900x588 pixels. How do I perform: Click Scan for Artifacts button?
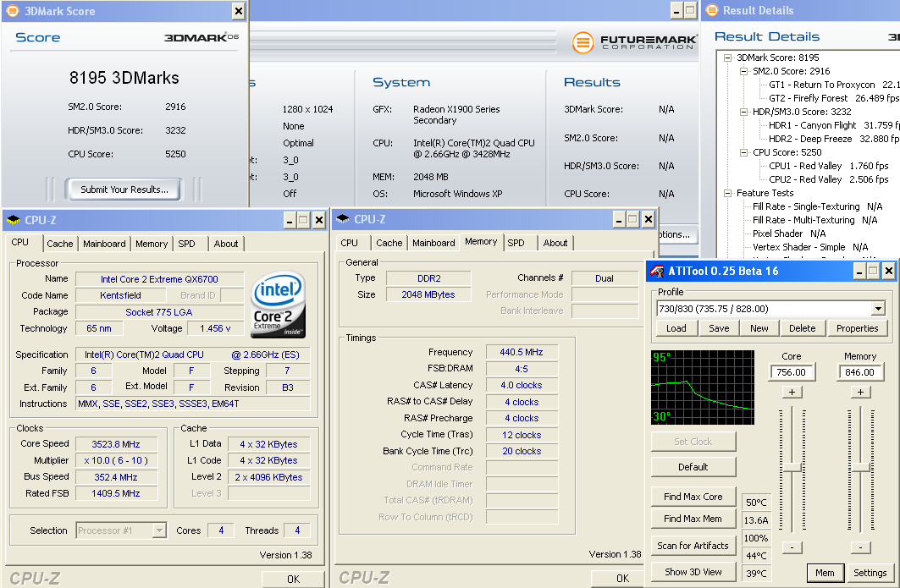click(x=693, y=546)
